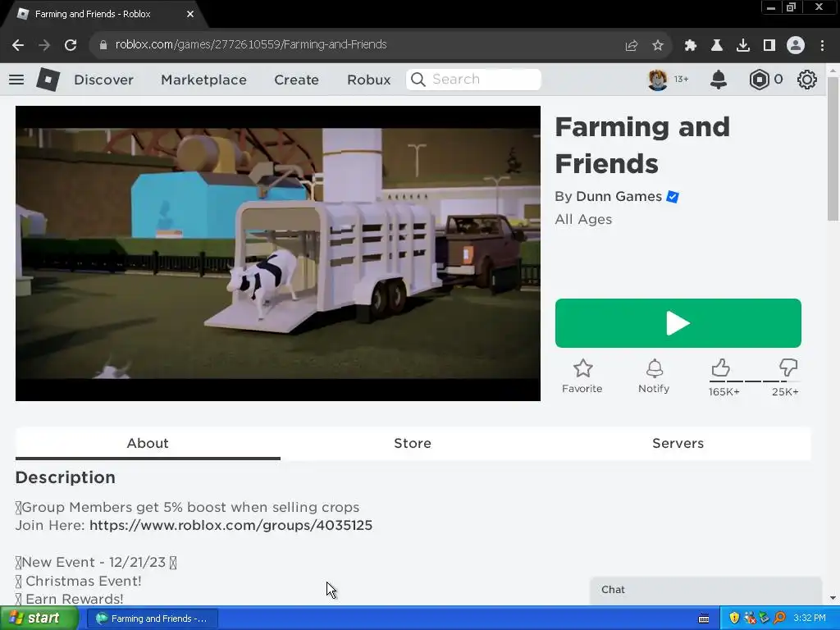Reload the page with refresh icon
This screenshot has width=840, height=630.
(71, 45)
